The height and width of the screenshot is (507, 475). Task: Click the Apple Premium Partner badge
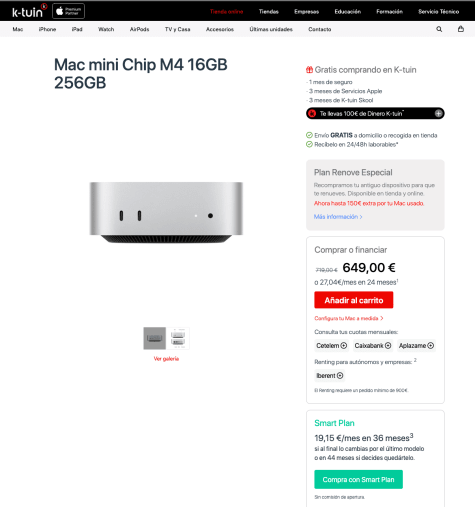68,11
